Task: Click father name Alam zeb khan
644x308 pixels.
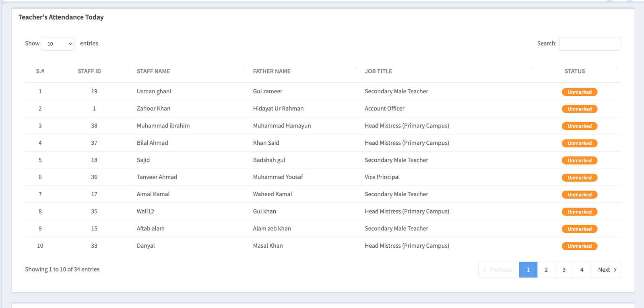Action: click(x=272, y=228)
